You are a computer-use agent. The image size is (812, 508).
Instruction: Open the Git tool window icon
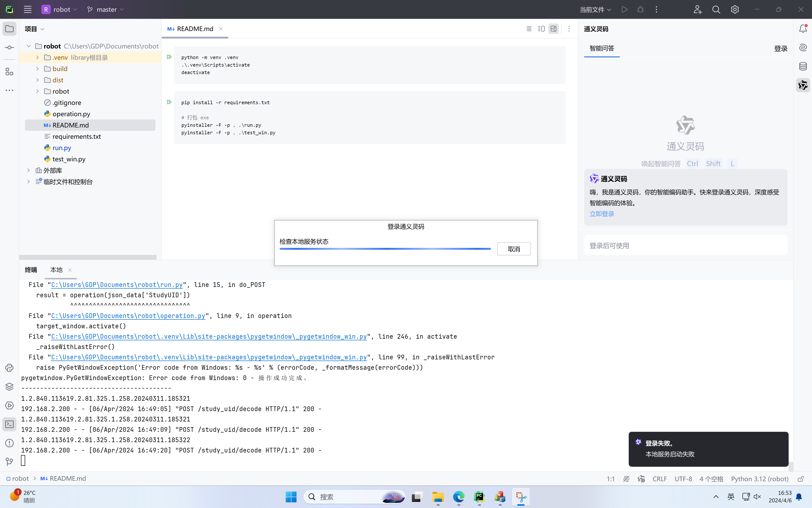tap(9, 462)
